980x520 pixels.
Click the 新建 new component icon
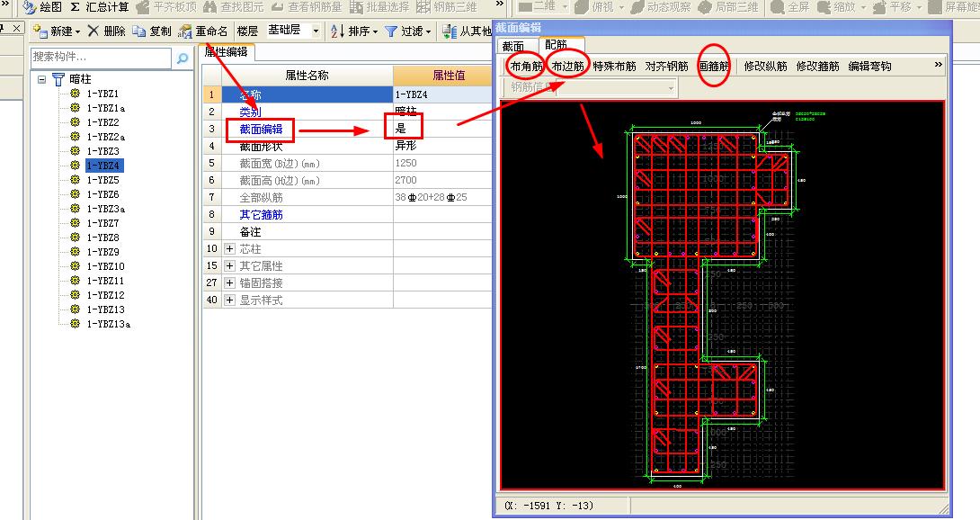tap(40, 31)
